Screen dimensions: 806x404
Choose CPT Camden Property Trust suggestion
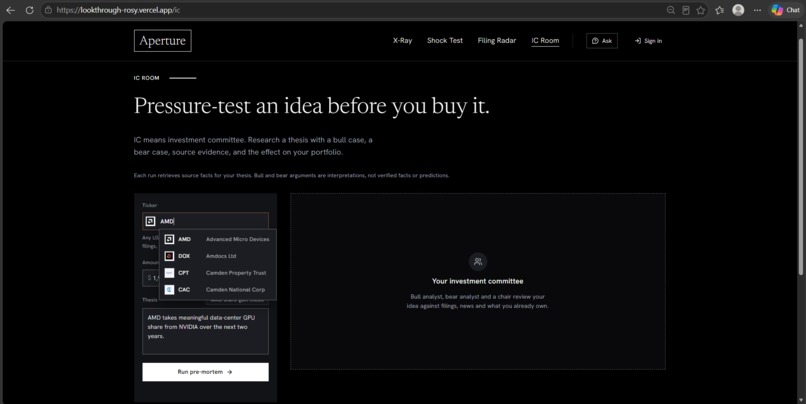[218, 273]
